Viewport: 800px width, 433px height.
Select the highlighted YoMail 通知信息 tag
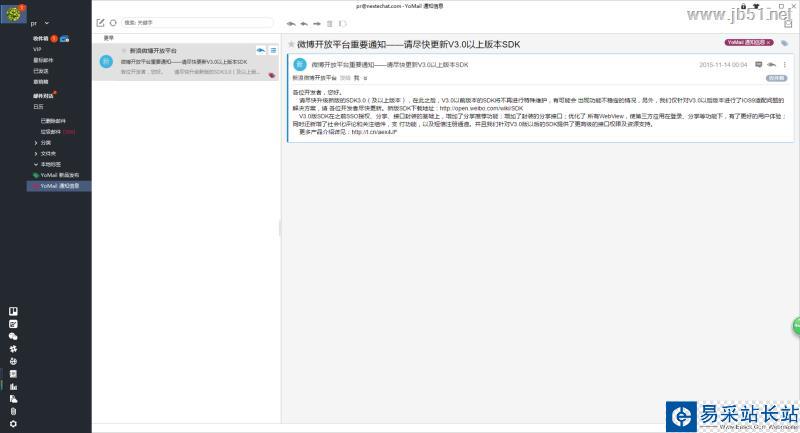pos(59,186)
